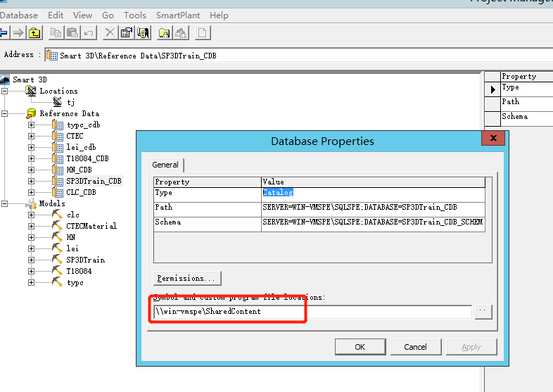Expand the typc_cdb catalog node
Image resolution: width=553 pixels, height=392 pixels.
click(x=32, y=125)
